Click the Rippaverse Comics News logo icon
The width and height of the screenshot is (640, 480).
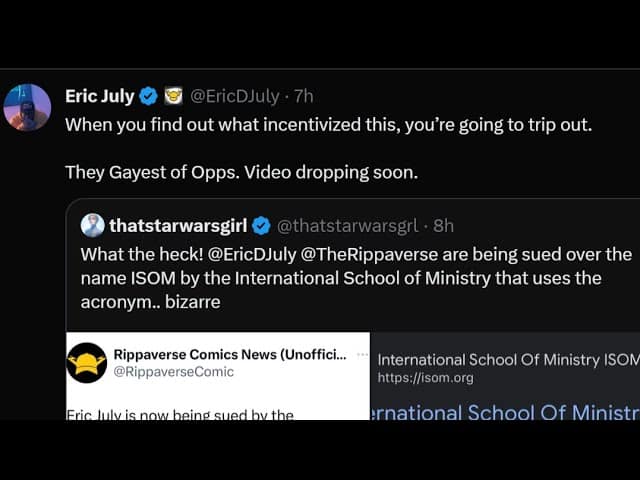pyautogui.click(x=87, y=363)
